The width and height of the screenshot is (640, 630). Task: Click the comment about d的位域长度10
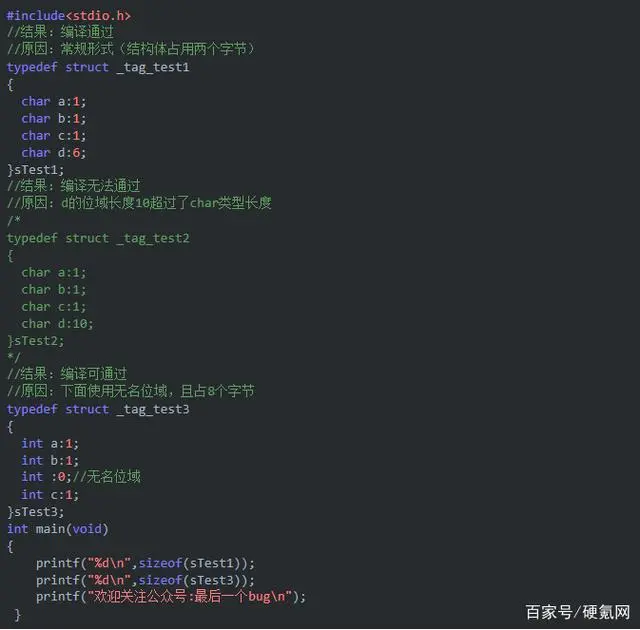[x=139, y=203]
